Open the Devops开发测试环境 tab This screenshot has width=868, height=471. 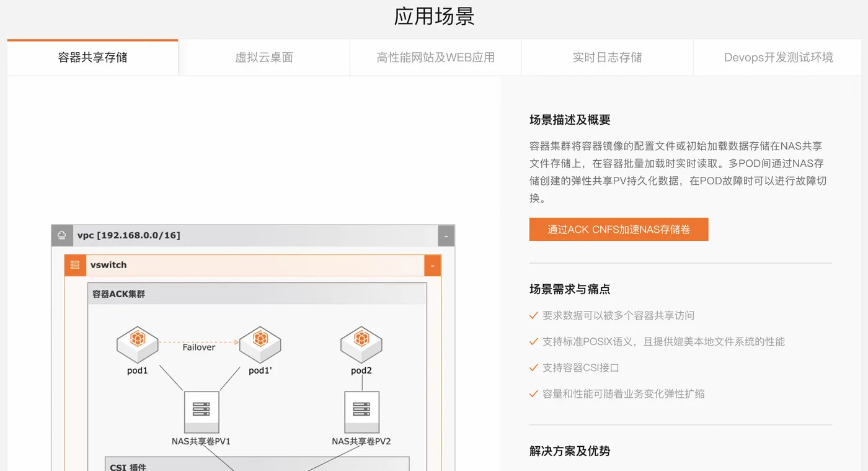point(779,58)
